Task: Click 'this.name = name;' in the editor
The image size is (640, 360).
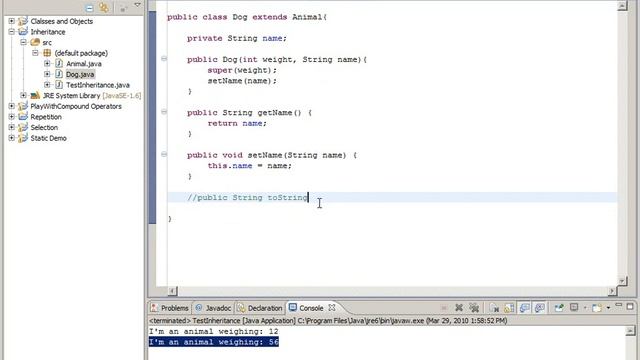Action: click(x=249, y=166)
